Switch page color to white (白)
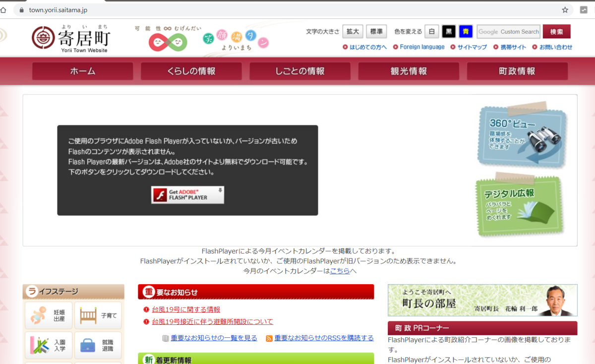Screen dimensions: 595x364 (x=431, y=31)
